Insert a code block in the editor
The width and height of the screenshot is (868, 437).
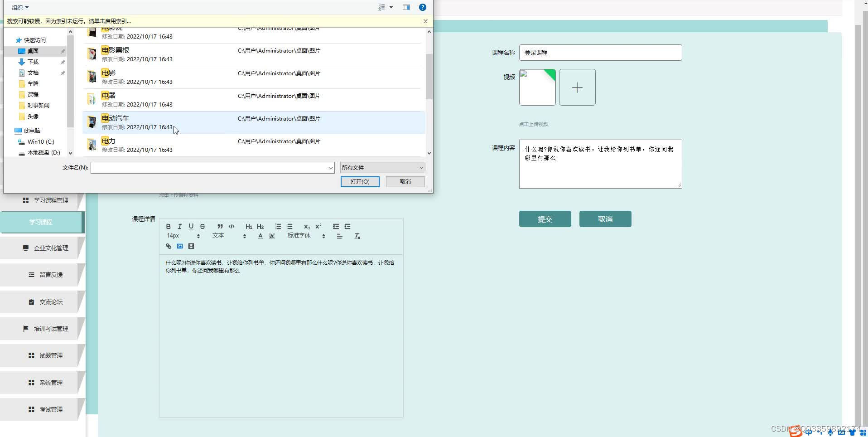(x=231, y=226)
